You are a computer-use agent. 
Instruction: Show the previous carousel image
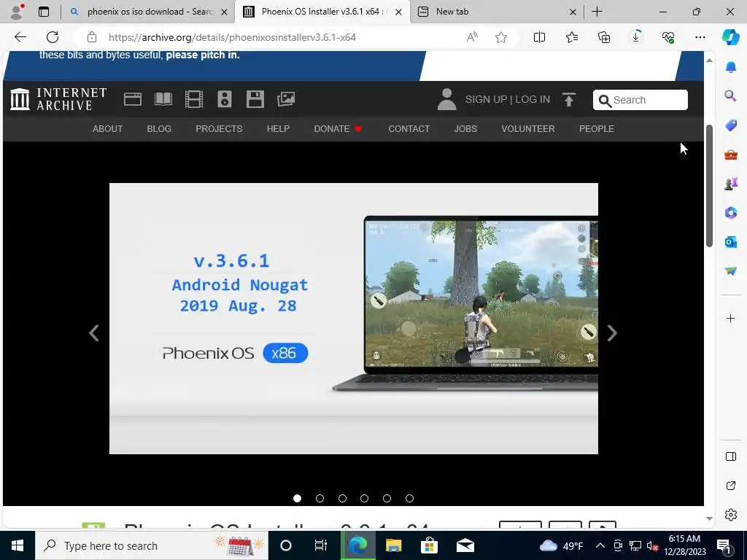(x=94, y=332)
